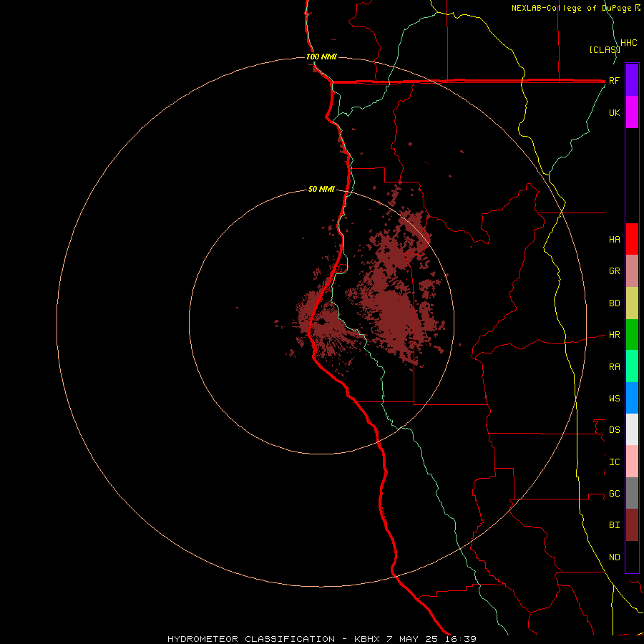The width and height of the screenshot is (644, 644).
Task: Click the RF purple legend swatch
Action: (632, 80)
